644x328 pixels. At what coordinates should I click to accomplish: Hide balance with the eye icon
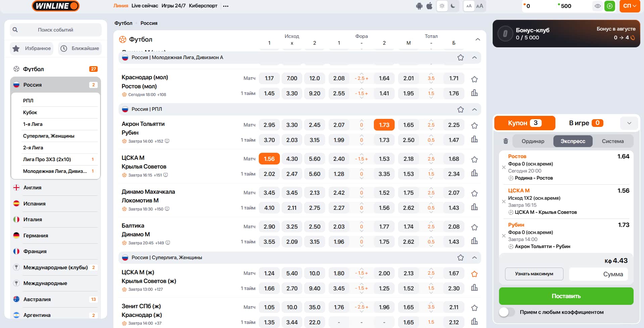tap(598, 6)
